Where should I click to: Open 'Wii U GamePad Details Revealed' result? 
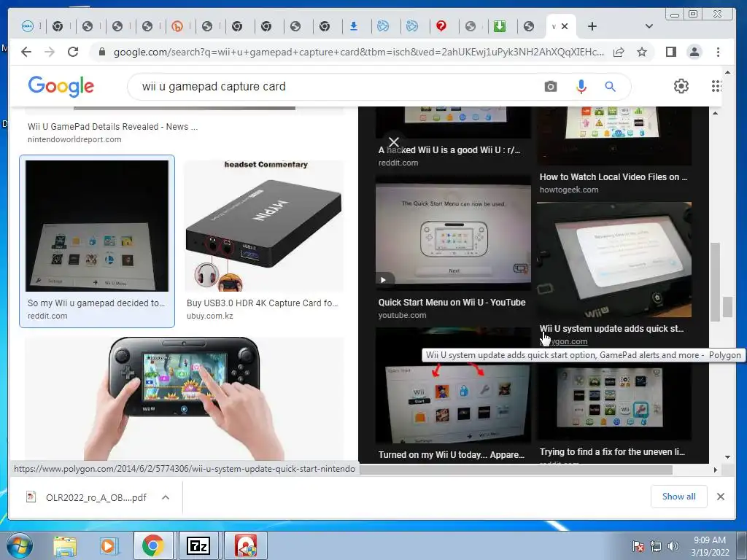[x=112, y=127]
